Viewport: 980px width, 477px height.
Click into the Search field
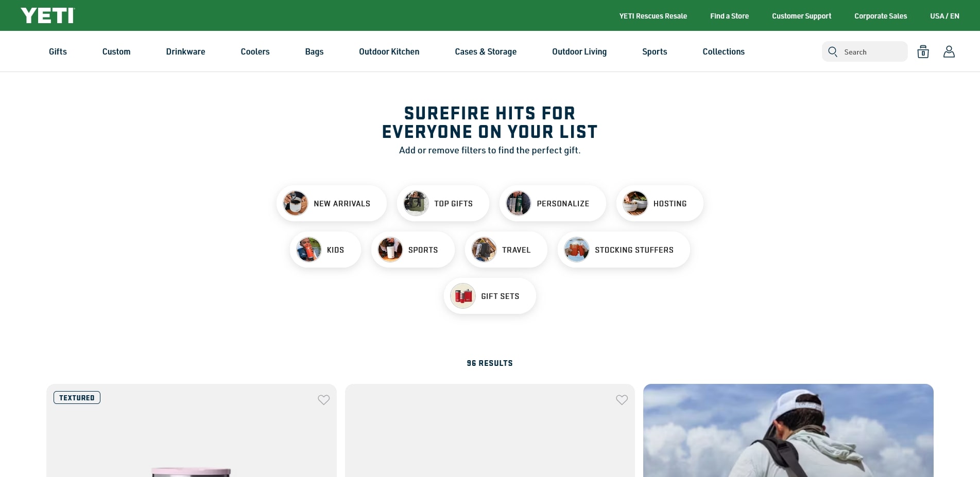click(x=873, y=51)
